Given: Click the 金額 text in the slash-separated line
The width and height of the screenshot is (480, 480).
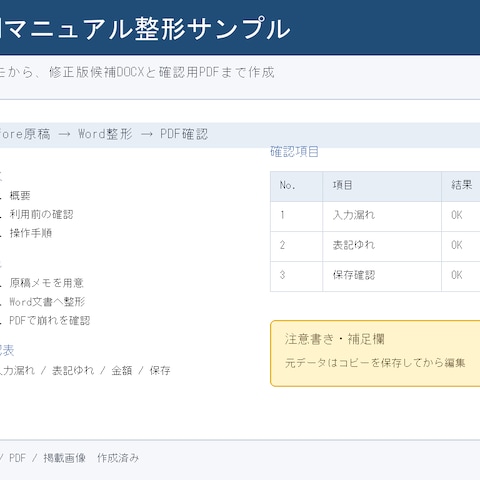Looking at the screenshot, I should tap(122, 371).
